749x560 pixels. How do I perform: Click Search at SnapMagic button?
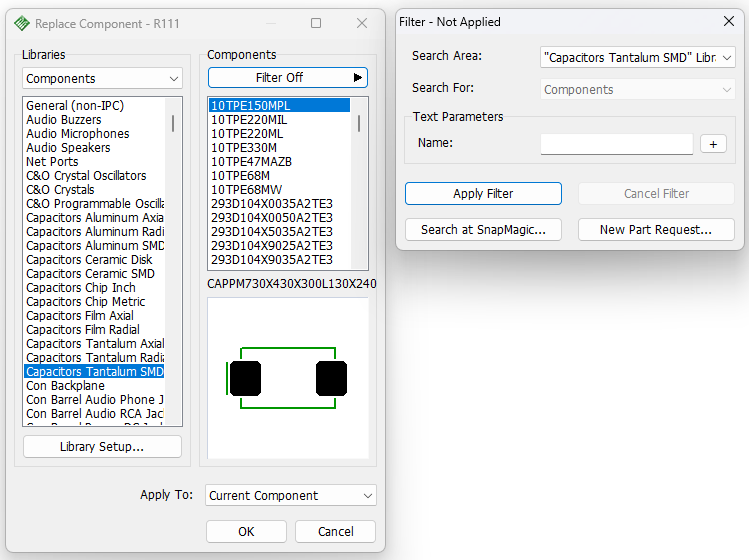483,230
